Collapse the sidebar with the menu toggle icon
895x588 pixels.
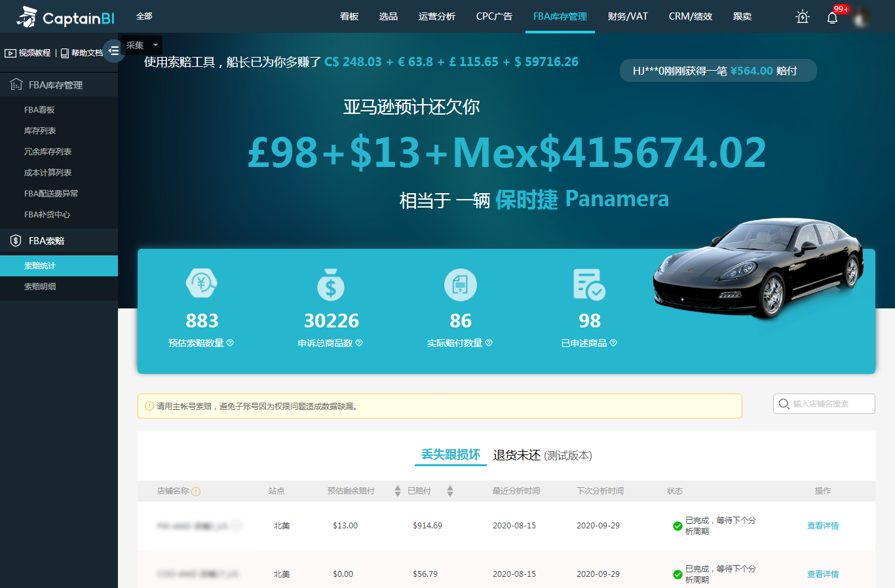coord(113,50)
